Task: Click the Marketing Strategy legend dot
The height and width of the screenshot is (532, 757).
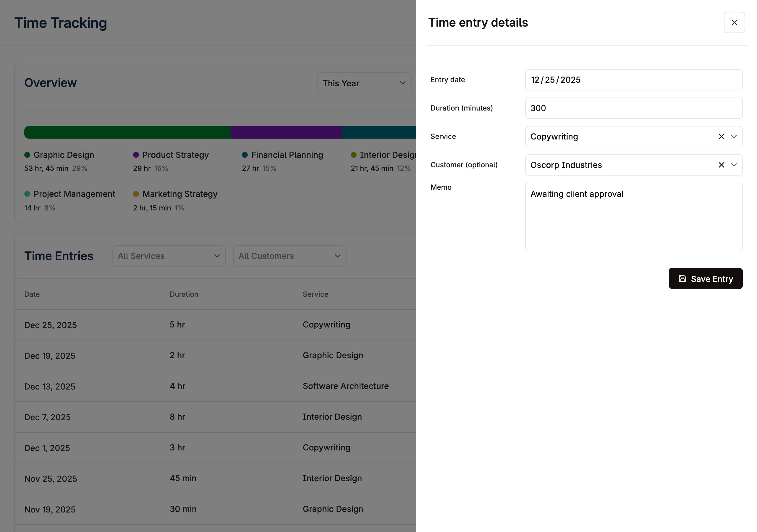Action: pos(136,194)
